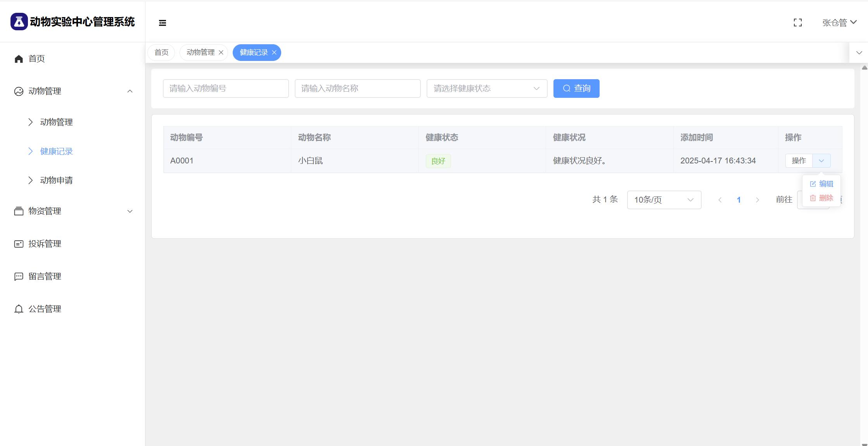Expand the 物资管理 sidebar menu
Image resolution: width=868 pixels, height=446 pixels.
[130, 211]
